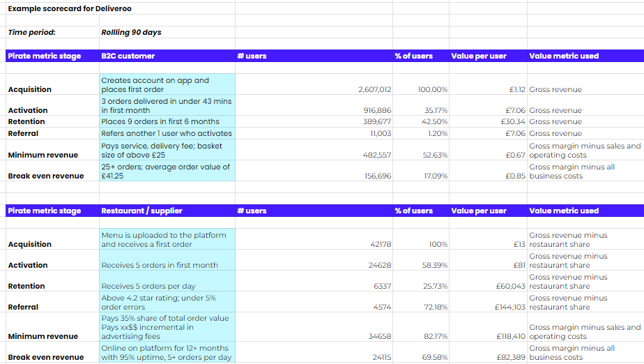Select the 100.00% cell
This screenshot has height=364, width=644.
421,84
